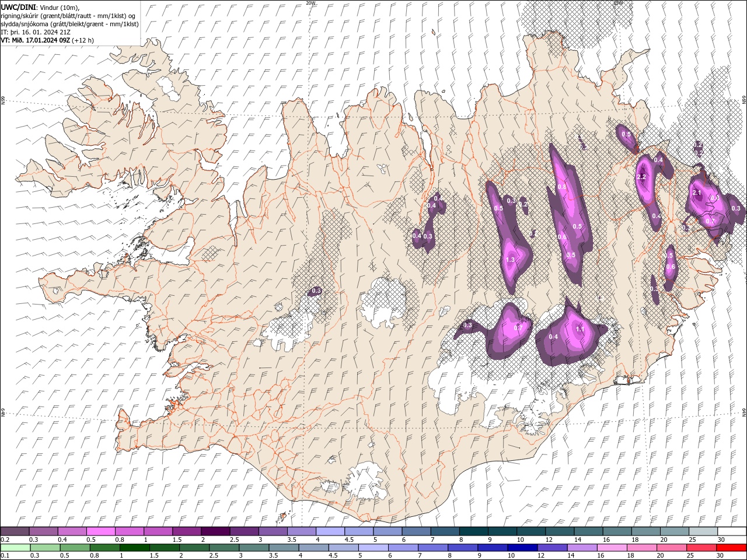Click the valid time line 'VT: Mið. 17.01.2024 09Z'

coord(36,40)
